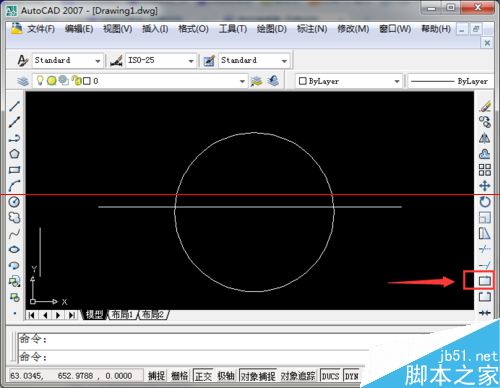The image size is (500, 388).
Task: Click the layout tabs last arrow button
Action: tap(72, 315)
